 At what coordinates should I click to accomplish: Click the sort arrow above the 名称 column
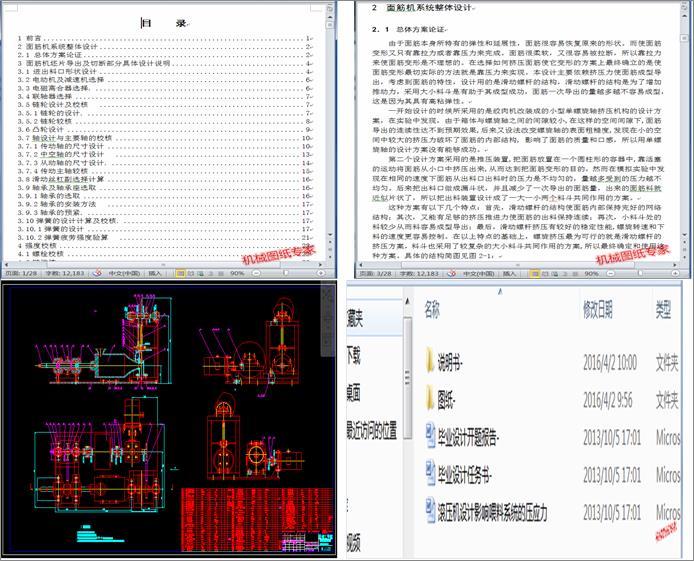pos(501,291)
